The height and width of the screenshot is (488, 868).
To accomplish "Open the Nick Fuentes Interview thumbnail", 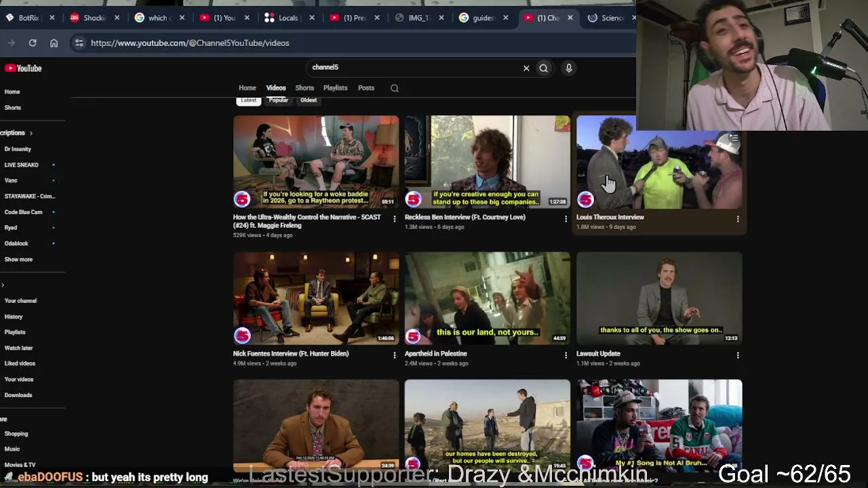I will [316, 299].
